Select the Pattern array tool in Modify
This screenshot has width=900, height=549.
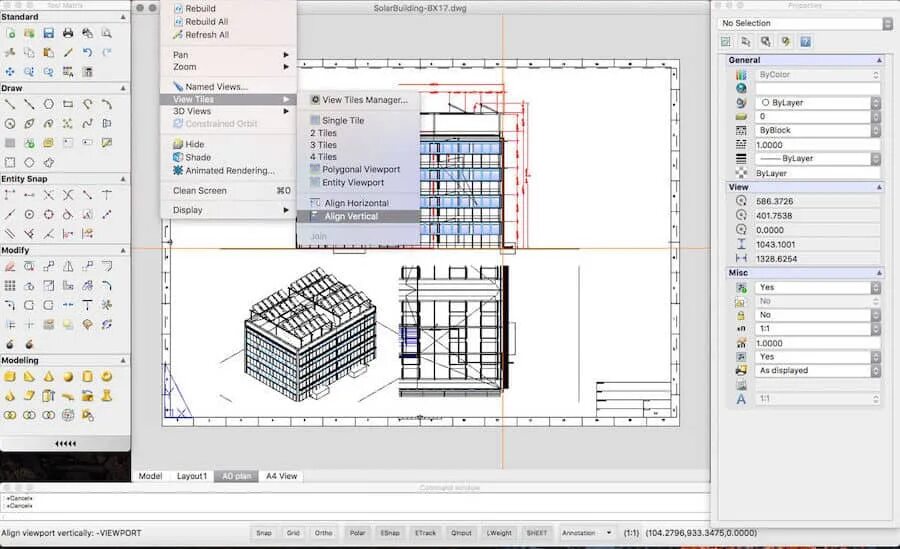pyautogui.click(x=10, y=285)
